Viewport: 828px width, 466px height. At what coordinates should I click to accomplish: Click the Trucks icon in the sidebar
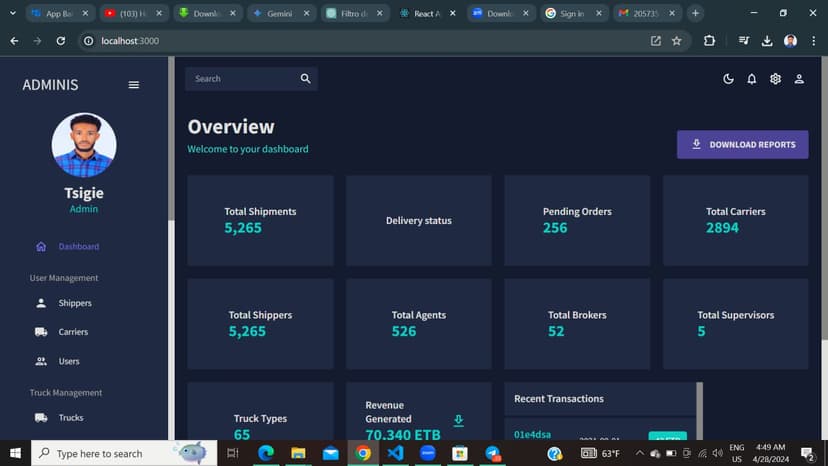point(41,418)
